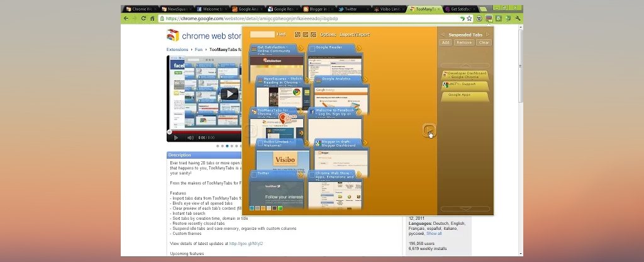The width and height of the screenshot is (644, 262).
Task: Tick the Chrome Web Store tab card checkbox
Action: point(313,176)
